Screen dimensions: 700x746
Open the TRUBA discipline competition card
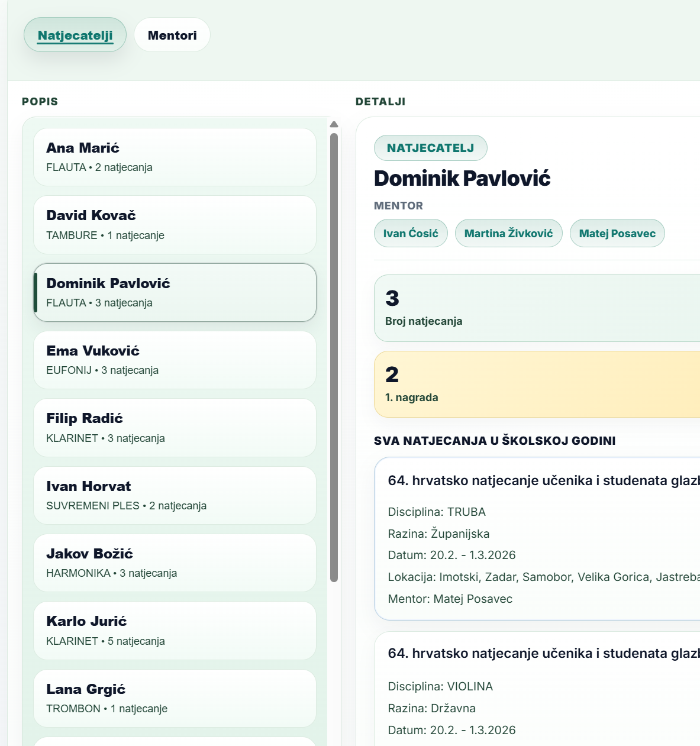pos(536,538)
